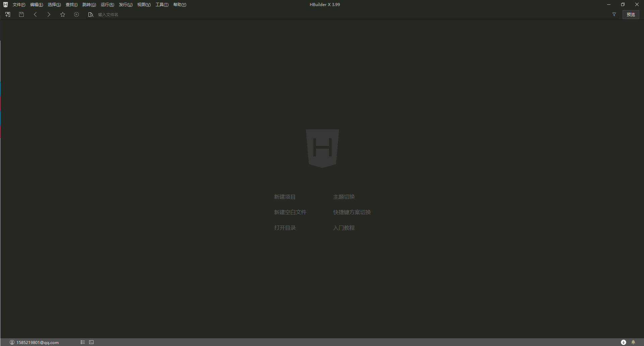Click the new file icon on toolbar
644x346 pixels.
(x=7, y=14)
